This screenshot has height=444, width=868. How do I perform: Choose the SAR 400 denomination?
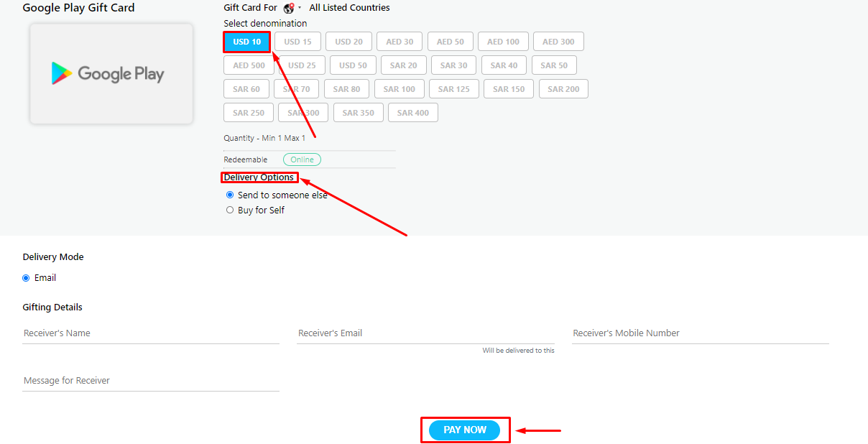(x=412, y=113)
